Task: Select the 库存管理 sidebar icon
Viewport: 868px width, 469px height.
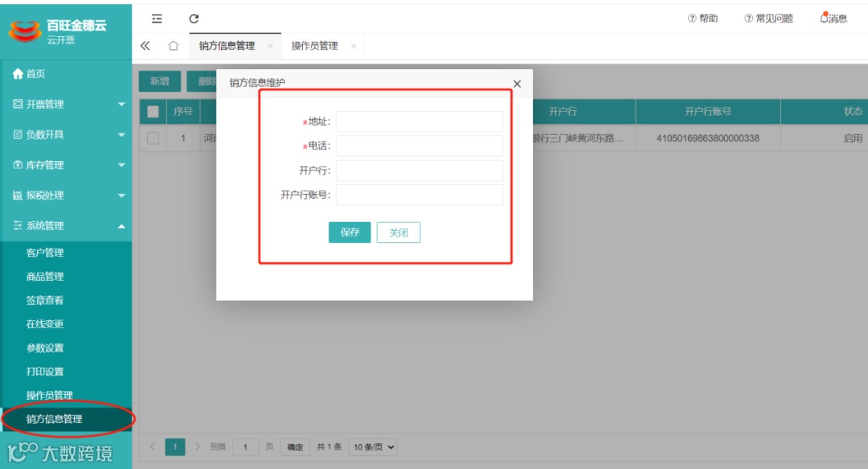Action: (19, 164)
